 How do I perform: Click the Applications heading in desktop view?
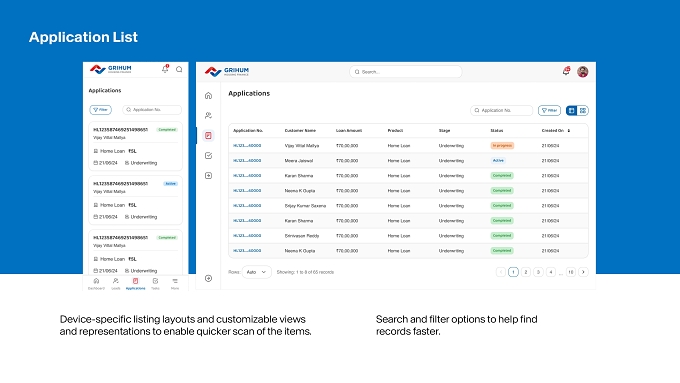(249, 93)
